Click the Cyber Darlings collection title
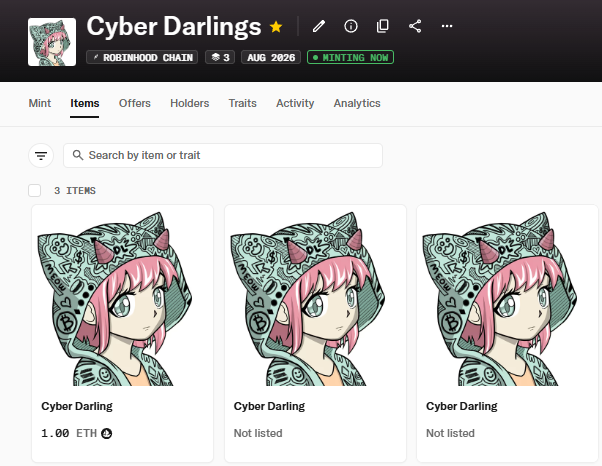Viewport: 602px width, 466px height. tap(174, 26)
